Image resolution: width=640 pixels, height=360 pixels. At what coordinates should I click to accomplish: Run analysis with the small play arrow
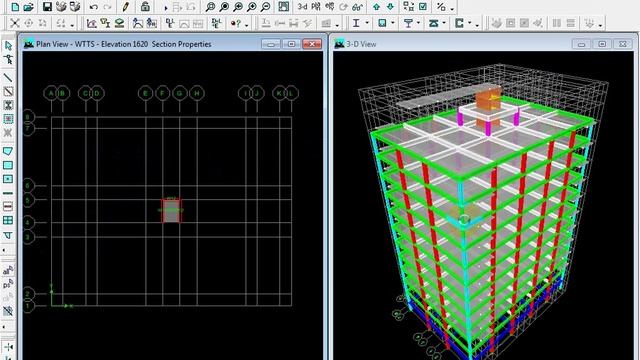coord(165,7)
